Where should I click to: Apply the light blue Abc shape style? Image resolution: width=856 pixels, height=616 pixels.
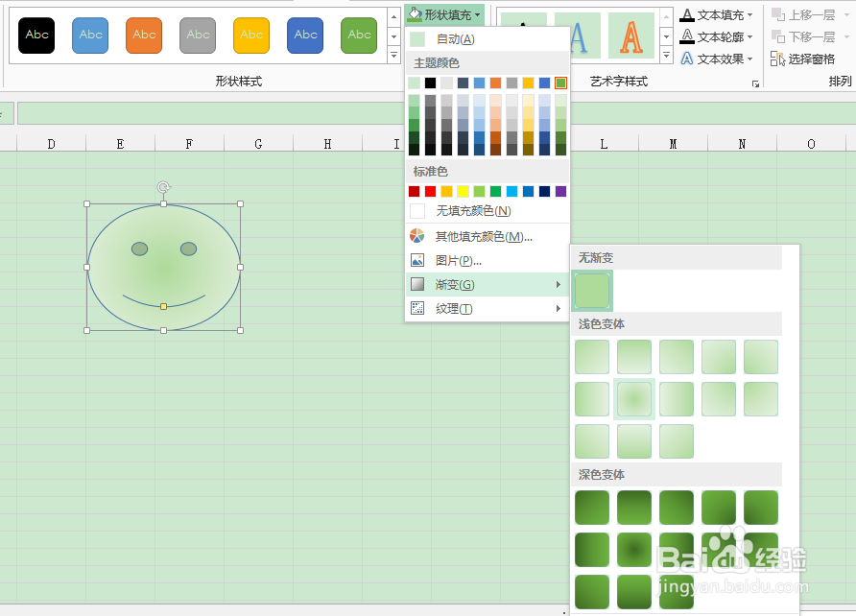pyautogui.click(x=90, y=35)
